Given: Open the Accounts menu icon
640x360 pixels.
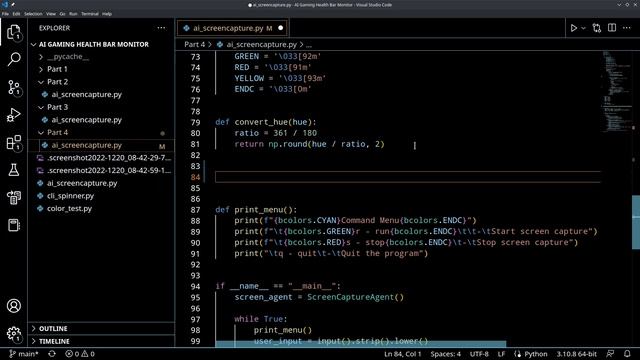Looking at the screenshot, I should (x=13, y=306).
